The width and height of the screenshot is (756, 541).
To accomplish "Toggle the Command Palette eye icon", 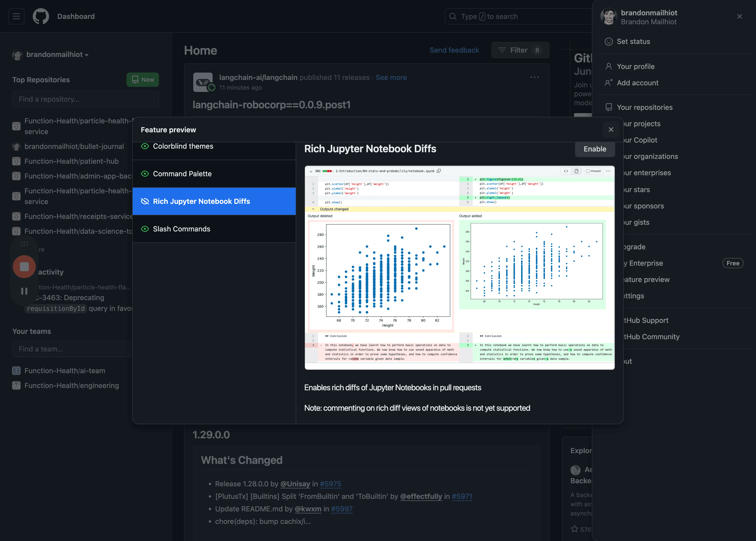I will (x=145, y=174).
